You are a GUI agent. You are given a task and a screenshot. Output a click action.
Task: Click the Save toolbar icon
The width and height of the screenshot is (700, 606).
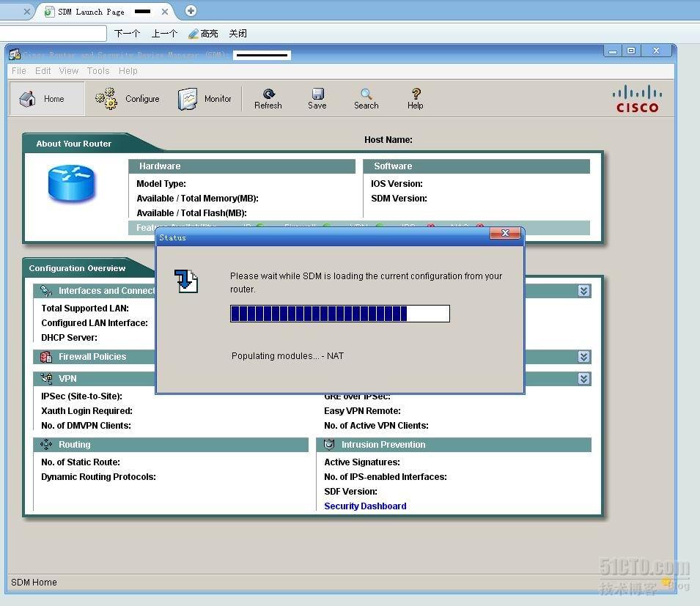coord(318,94)
